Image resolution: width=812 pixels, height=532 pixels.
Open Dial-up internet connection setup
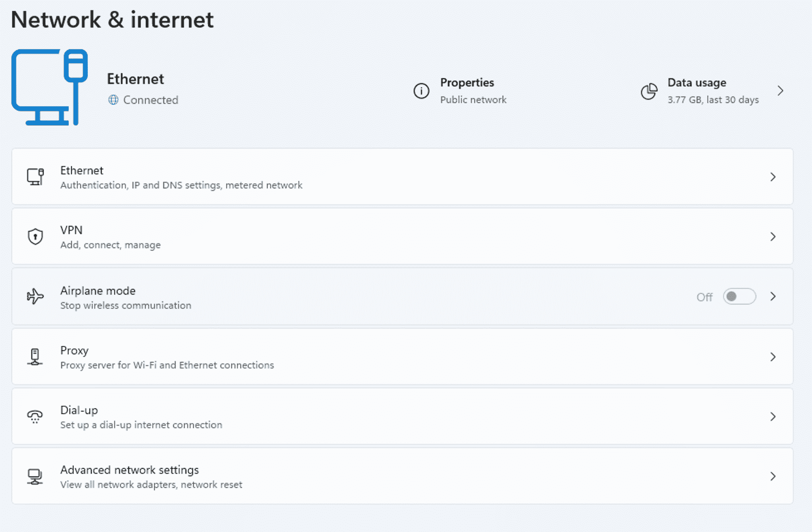click(402, 416)
